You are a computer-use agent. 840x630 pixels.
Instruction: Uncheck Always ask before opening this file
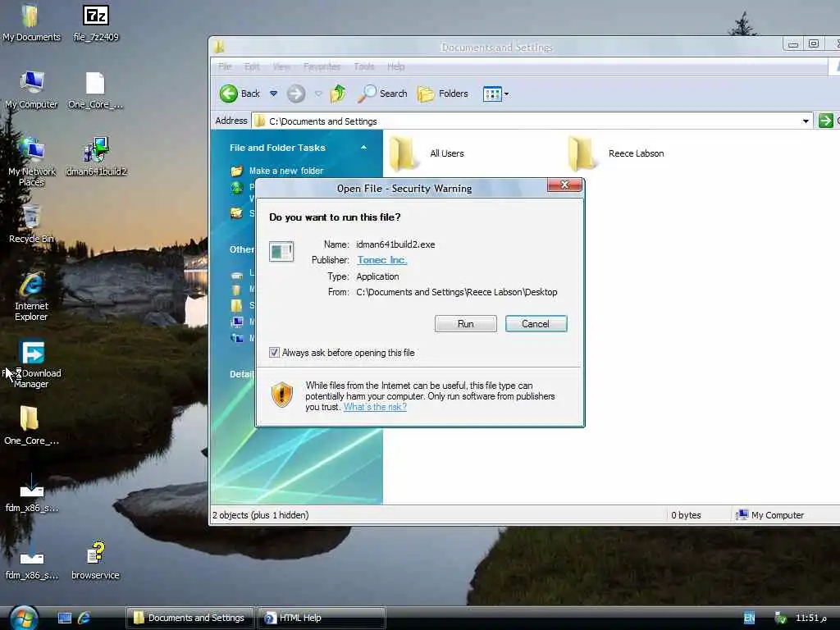click(x=274, y=353)
